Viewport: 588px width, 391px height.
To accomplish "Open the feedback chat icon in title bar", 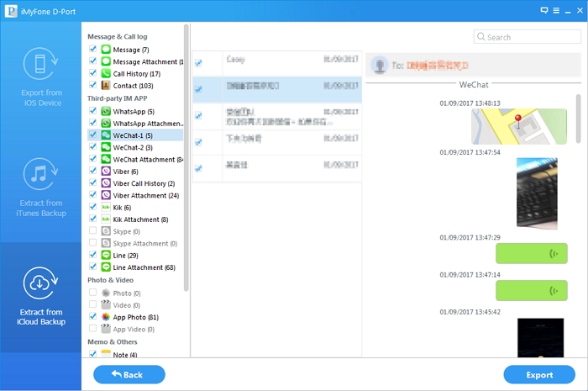I will click(x=544, y=10).
